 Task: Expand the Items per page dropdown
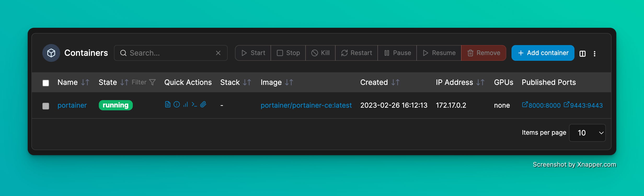click(587, 133)
